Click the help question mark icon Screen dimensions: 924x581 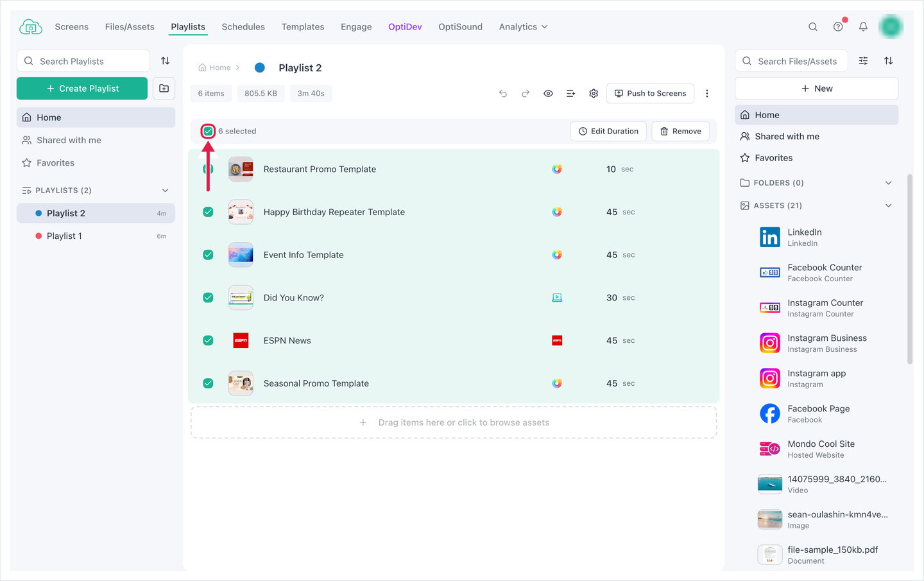(x=838, y=27)
